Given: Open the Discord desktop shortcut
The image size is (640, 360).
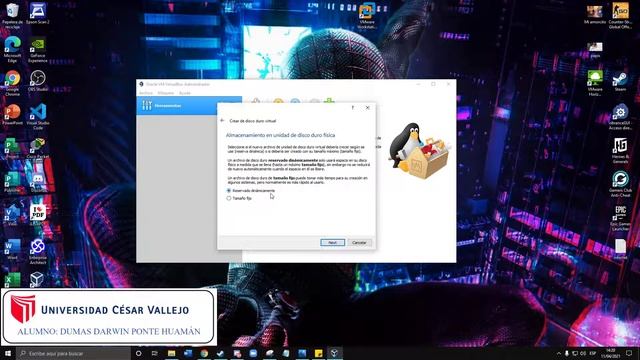Looking at the screenshot, I should point(38,182).
